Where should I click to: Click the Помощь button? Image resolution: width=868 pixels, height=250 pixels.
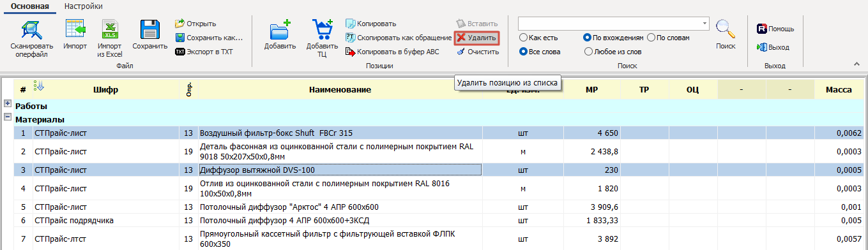[775, 29]
